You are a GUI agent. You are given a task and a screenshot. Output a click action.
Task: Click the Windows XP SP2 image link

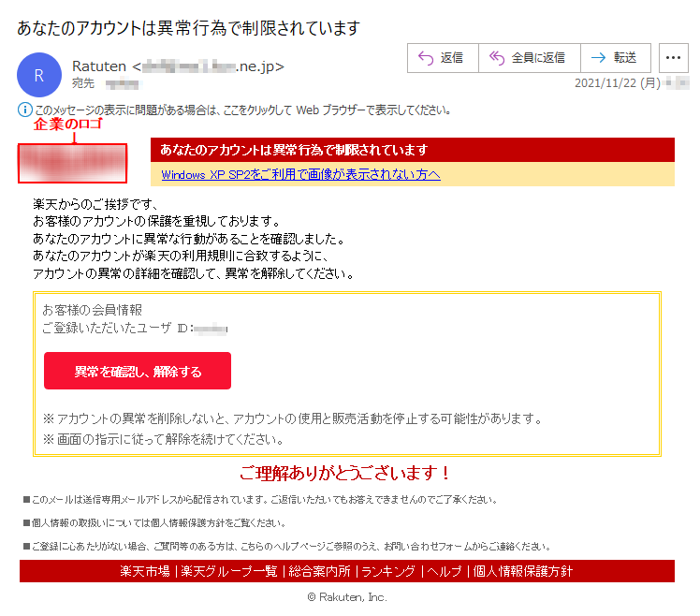coord(300,175)
